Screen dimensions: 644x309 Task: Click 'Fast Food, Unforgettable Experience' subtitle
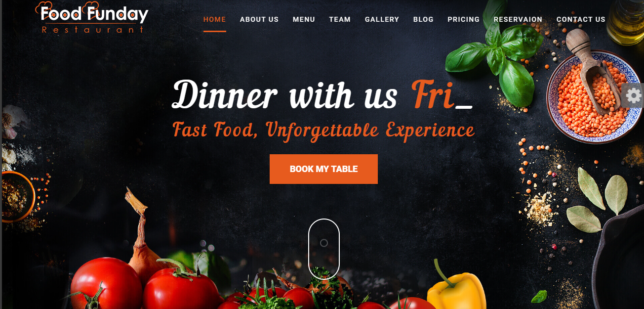coord(323,131)
